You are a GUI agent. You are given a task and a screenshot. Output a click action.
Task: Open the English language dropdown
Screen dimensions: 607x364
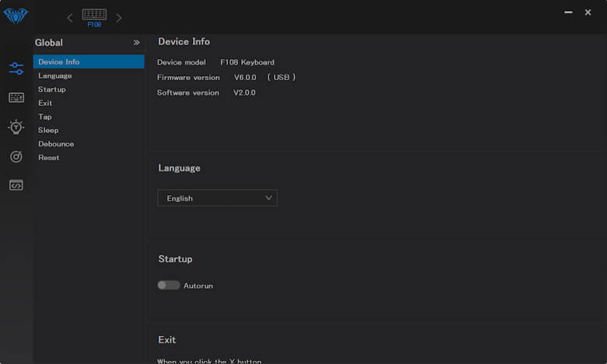pyautogui.click(x=217, y=198)
